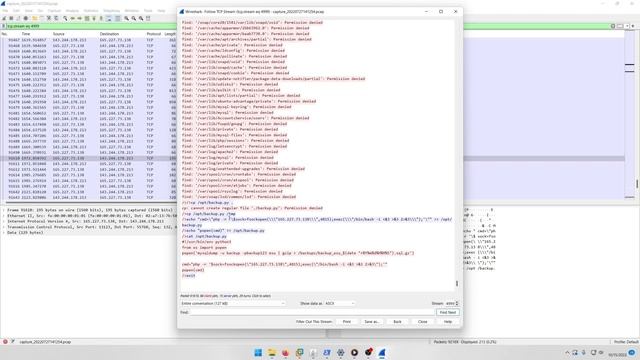Viewport: 640px width, 360px height.
Task: Open the Telephony menu
Action: click(111, 11)
